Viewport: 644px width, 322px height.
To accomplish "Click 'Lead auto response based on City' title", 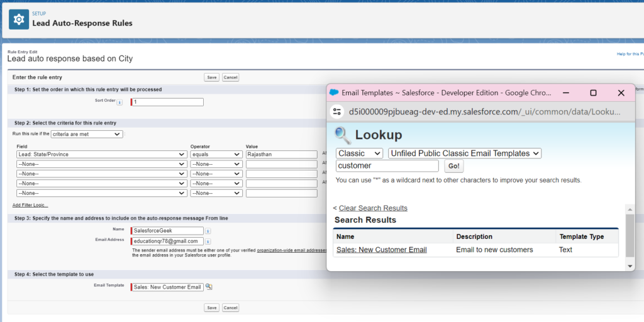I will 70,58.
